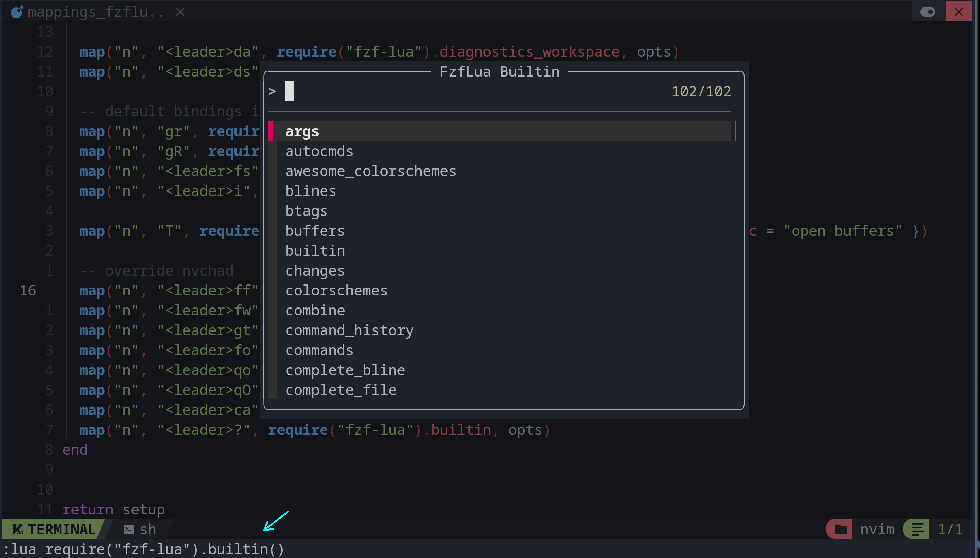
Task: Click the sh label in statusline
Action: coord(148,529)
